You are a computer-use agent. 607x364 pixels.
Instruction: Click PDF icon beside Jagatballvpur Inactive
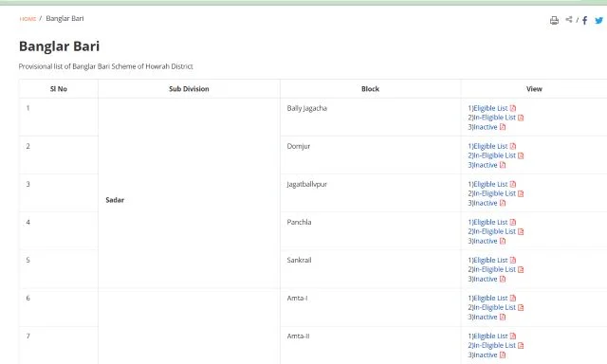503,203
